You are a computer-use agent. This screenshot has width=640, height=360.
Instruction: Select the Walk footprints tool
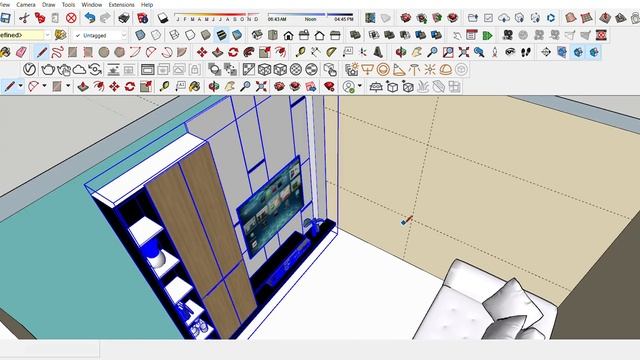(526, 52)
